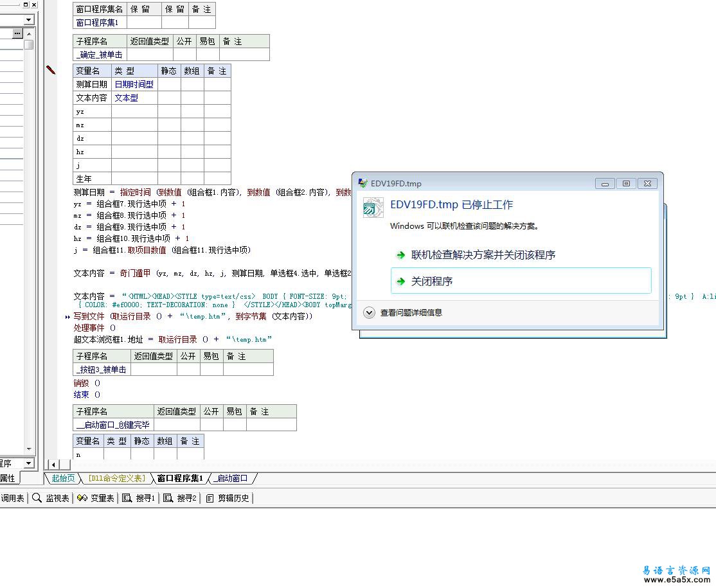
Task: Click the 写到文件 code line
Action: [x=193, y=316]
